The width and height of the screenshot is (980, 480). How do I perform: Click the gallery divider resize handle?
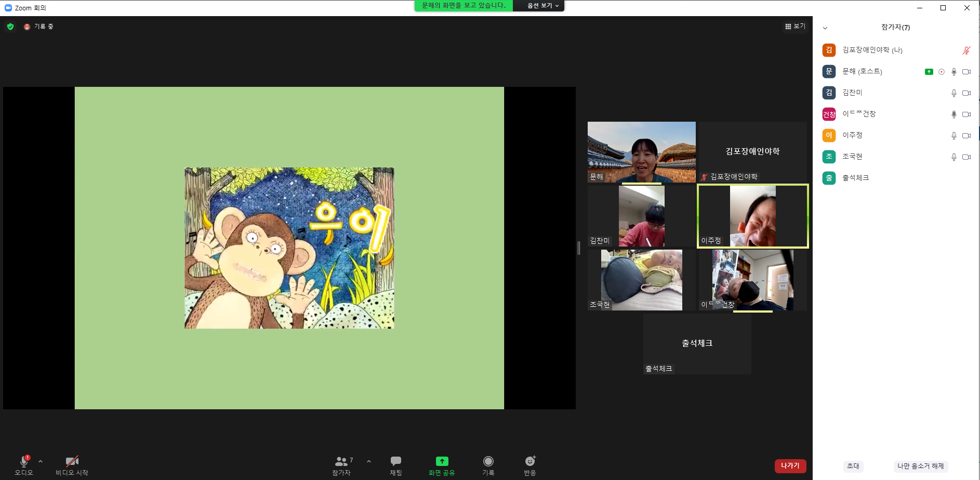click(x=579, y=248)
